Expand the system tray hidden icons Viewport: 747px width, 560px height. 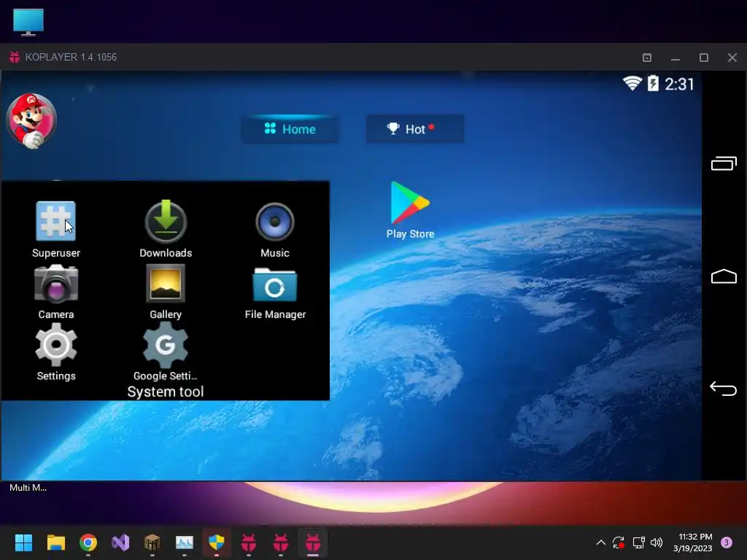pyautogui.click(x=601, y=542)
